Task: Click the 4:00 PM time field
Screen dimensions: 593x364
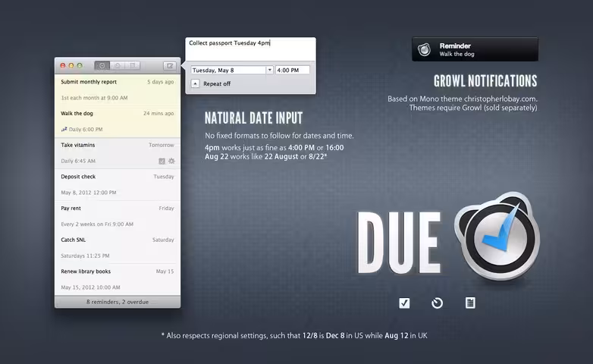Action: pyautogui.click(x=293, y=70)
